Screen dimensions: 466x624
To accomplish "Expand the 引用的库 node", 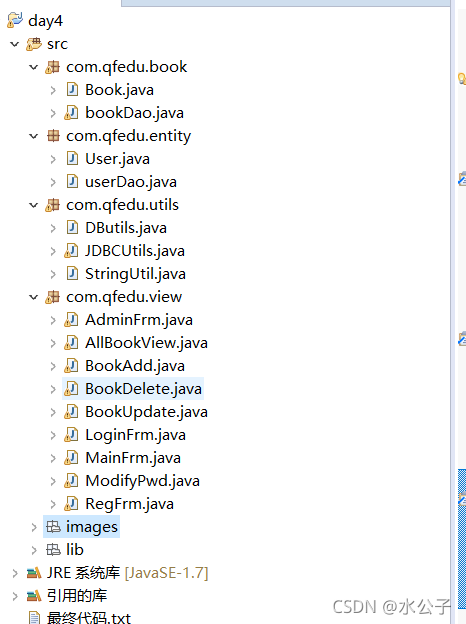I will [15, 596].
